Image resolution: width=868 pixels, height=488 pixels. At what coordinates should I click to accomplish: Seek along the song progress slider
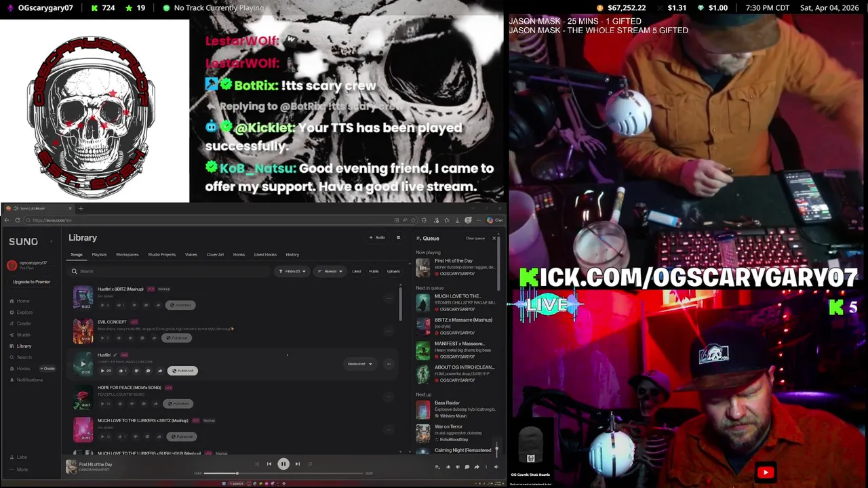coord(283,473)
